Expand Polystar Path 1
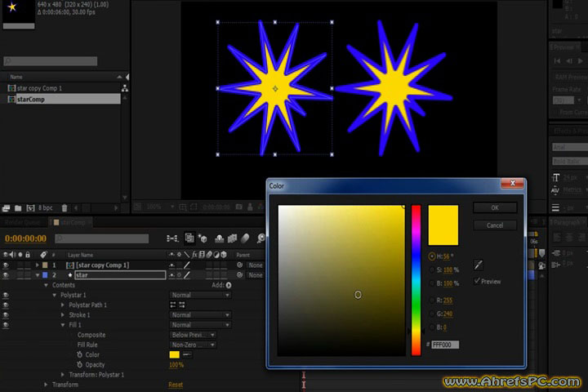 pos(63,305)
